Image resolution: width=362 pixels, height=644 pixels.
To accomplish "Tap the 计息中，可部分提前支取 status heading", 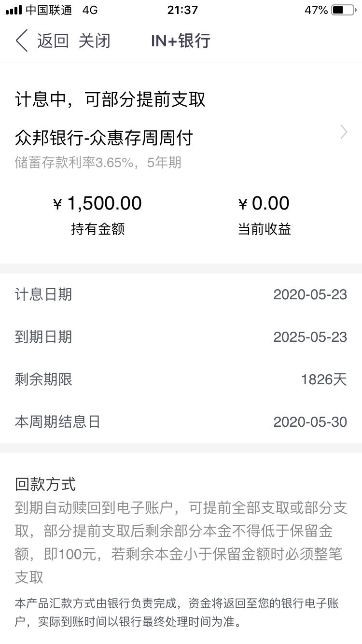I will pyautogui.click(x=110, y=99).
